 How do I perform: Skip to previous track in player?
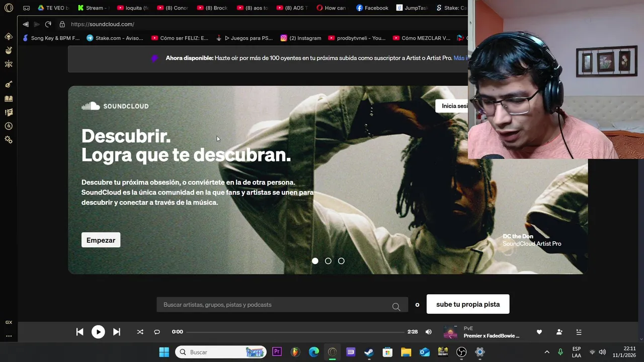(79, 332)
